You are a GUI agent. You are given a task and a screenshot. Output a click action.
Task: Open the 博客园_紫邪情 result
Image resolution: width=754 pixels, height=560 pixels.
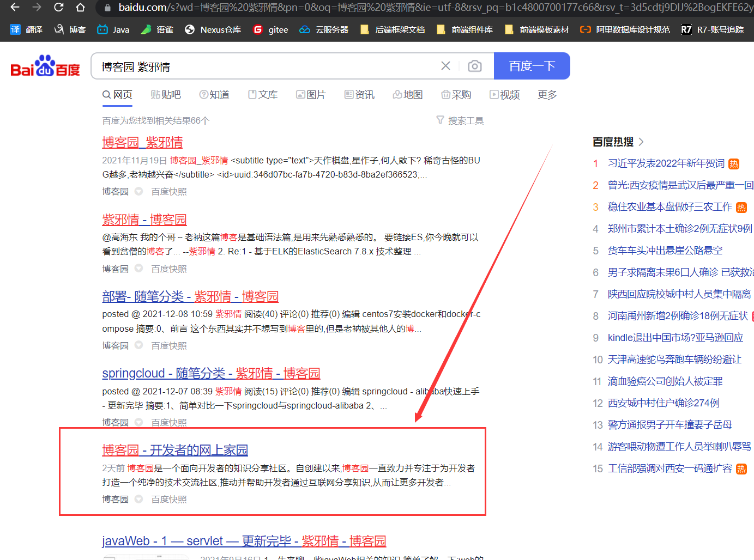(x=142, y=142)
